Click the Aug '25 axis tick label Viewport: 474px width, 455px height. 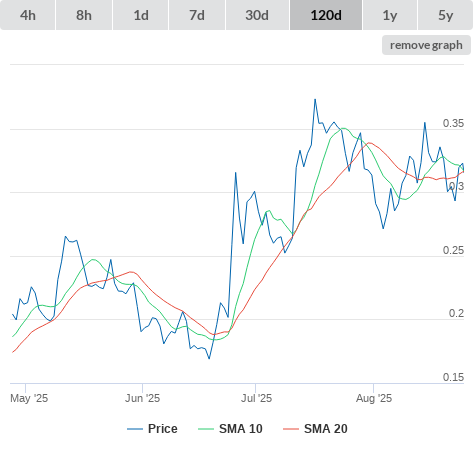pos(374,398)
